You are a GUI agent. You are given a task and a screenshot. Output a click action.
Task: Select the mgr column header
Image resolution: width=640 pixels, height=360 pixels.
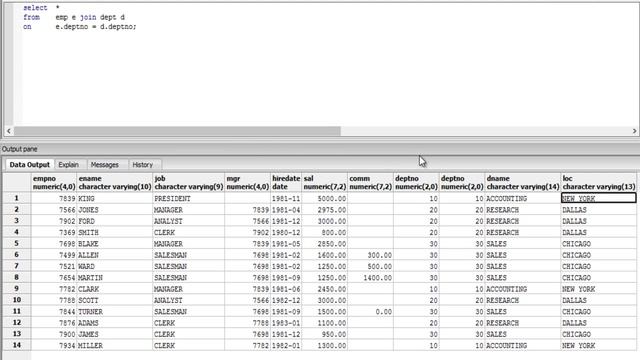coord(247,182)
